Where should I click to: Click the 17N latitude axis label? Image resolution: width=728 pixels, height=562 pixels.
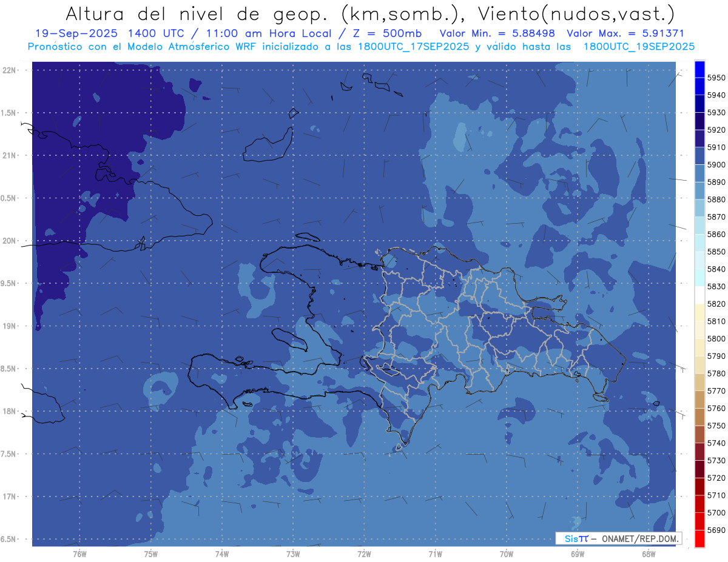9,497
